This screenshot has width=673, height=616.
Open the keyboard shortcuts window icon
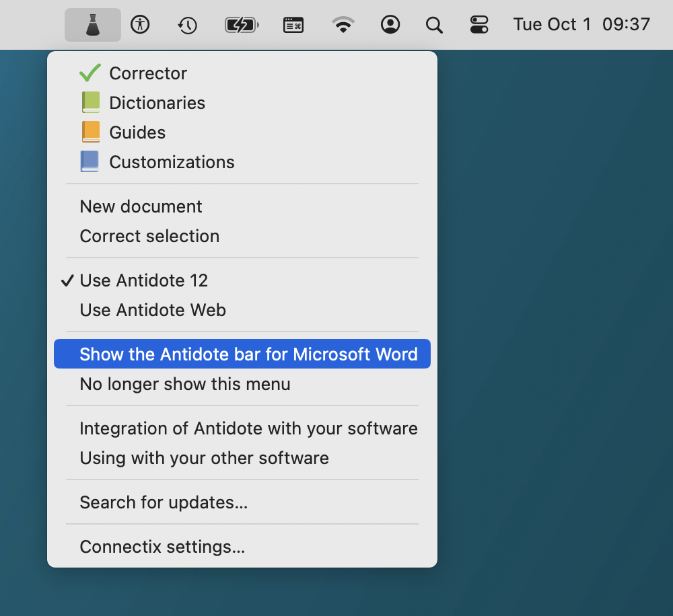293,25
